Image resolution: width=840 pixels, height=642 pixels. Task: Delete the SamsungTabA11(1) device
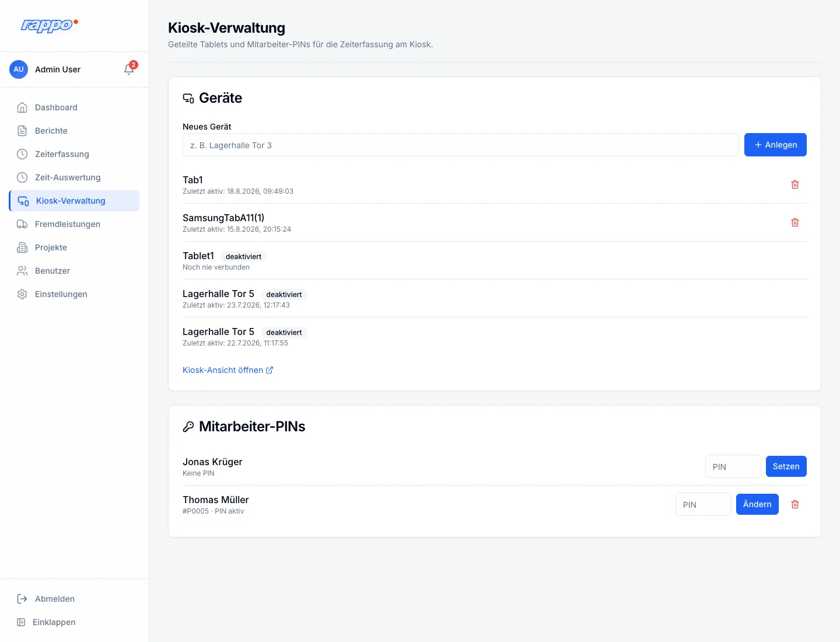coord(794,222)
